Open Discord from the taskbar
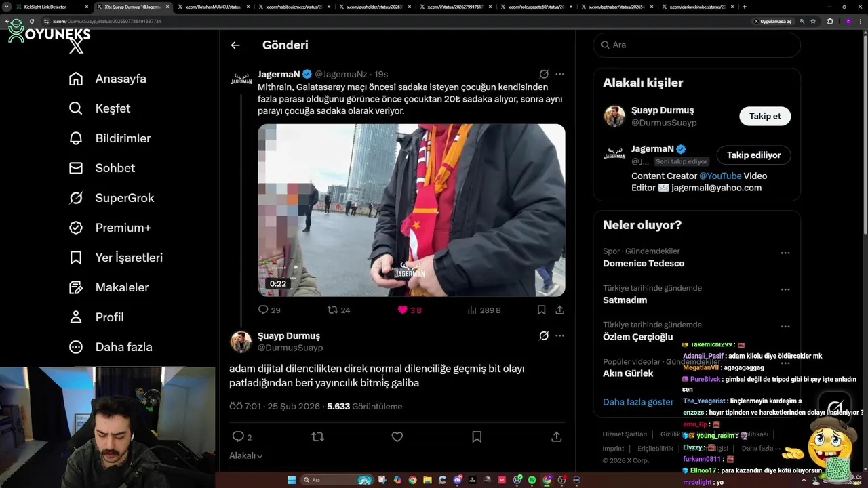Viewport: 868px width, 488px height. pyautogui.click(x=458, y=480)
